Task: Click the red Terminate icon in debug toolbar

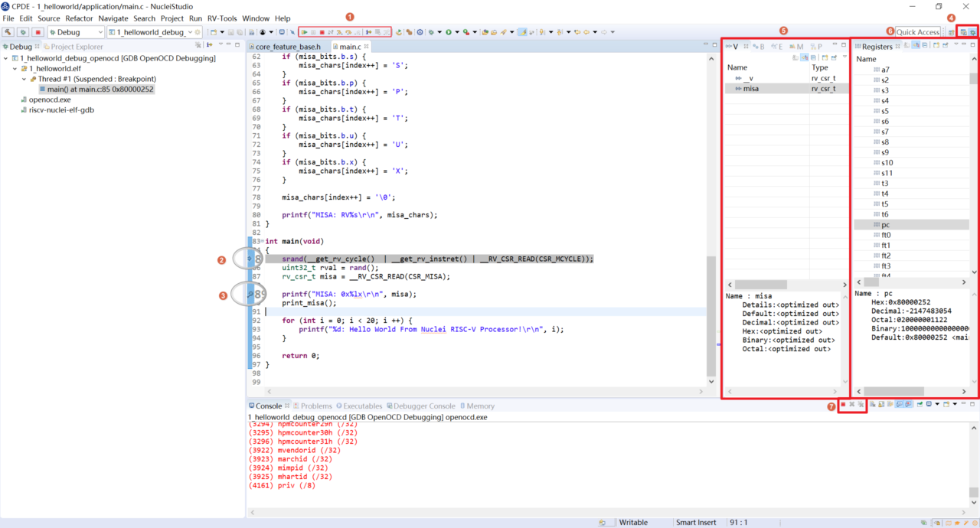Action: pos(322,32)
